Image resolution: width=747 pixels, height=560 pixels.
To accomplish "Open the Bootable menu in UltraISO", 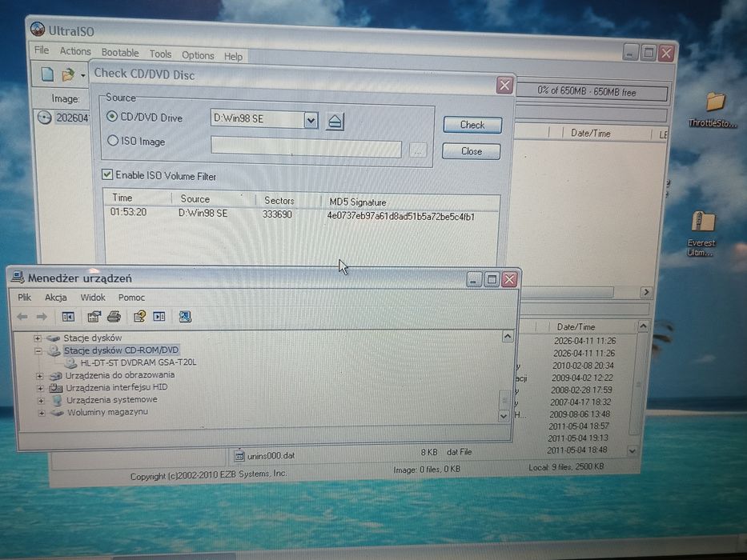I will [120, 52].
